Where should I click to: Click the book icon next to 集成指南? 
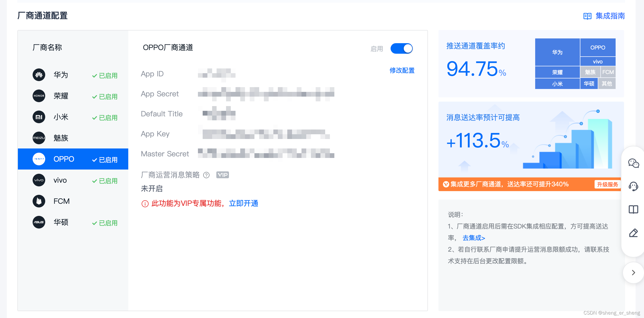tap(587, 16)
